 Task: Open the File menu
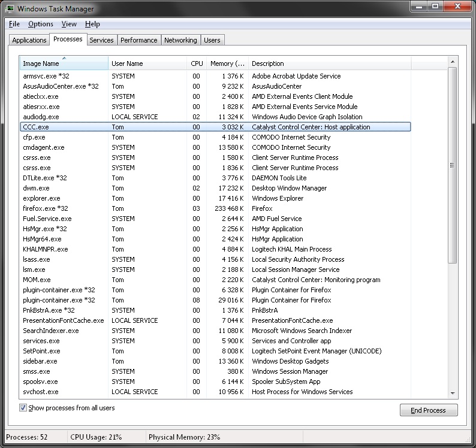[14, 24]
